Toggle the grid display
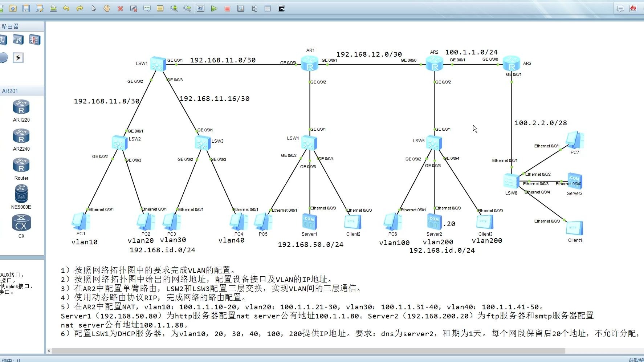This screenshot has height=362, width=644. (x=268, y=8)
